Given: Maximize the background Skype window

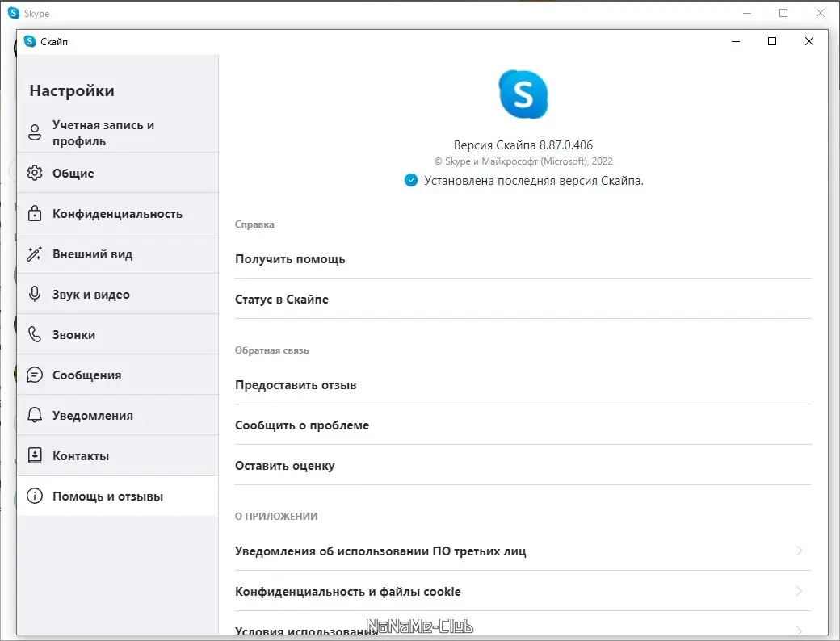Looking at the screenshot, I should click(x=783, y=14).
